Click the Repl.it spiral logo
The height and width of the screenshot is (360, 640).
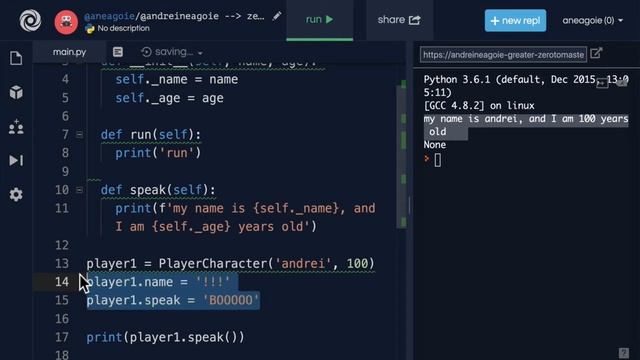pyautogui.click(x=30, y=20)
